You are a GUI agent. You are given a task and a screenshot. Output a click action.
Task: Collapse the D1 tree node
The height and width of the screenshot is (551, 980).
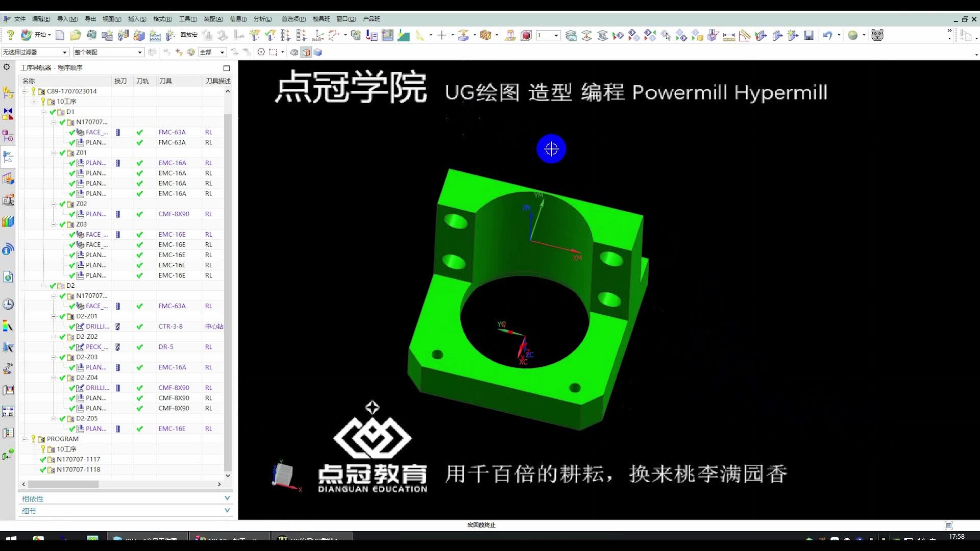[x=44, y=112]
